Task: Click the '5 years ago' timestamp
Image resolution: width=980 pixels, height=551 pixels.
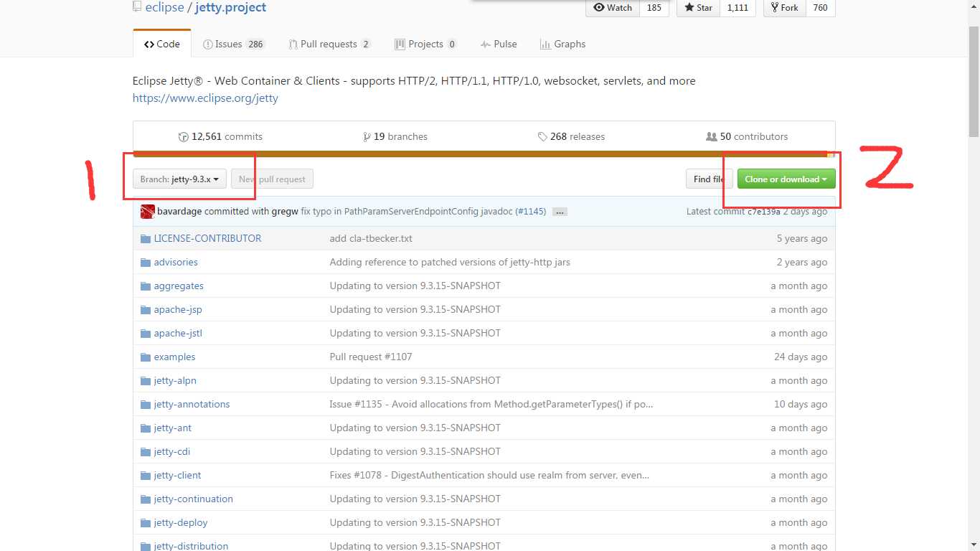Action: [802, 238]
